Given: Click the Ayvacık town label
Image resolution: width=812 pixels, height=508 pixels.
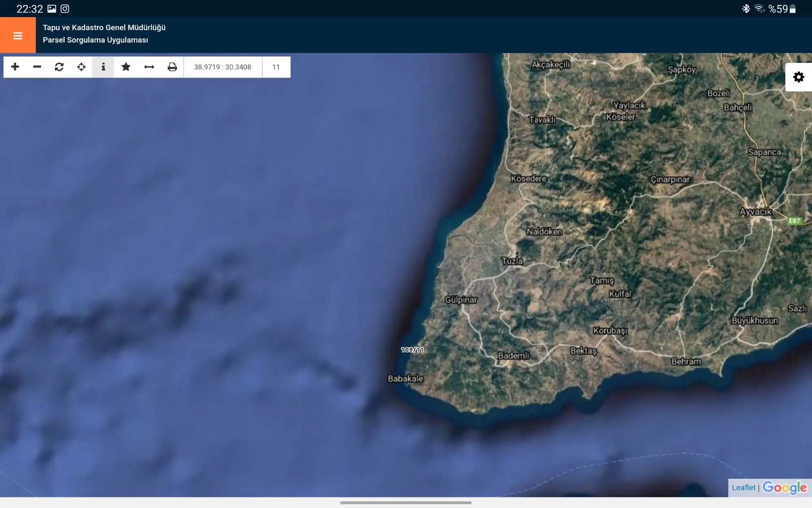Looking at the screenshot, I should [756, 212].
